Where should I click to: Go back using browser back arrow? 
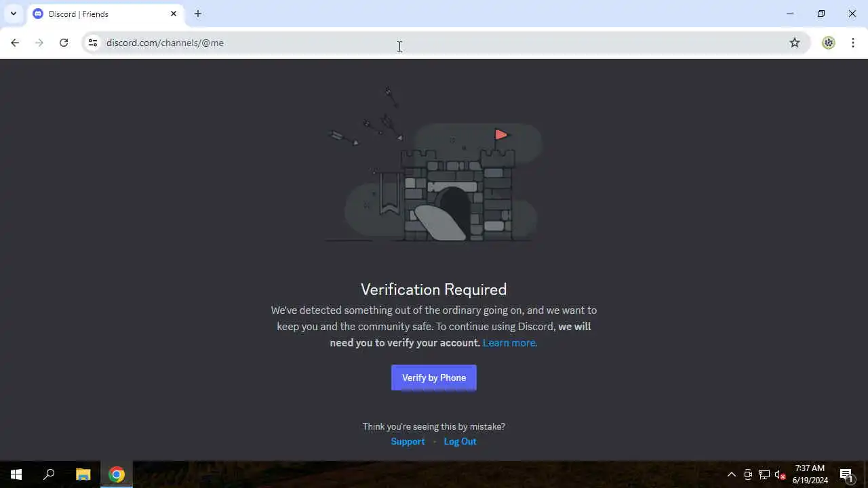pyautogui.click(x=15, y=43)
